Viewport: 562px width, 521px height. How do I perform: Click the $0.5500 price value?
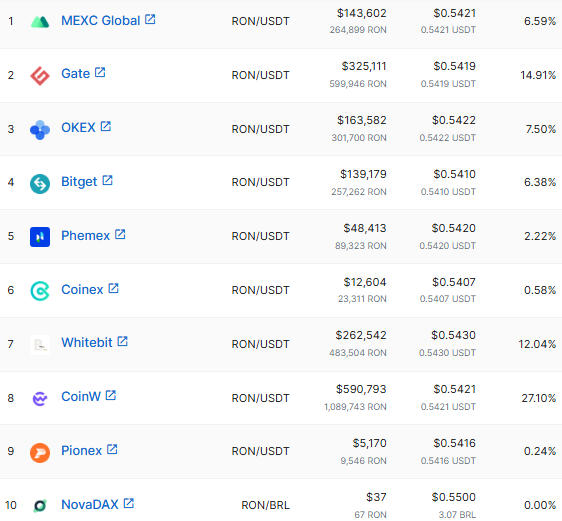[453, 497]
